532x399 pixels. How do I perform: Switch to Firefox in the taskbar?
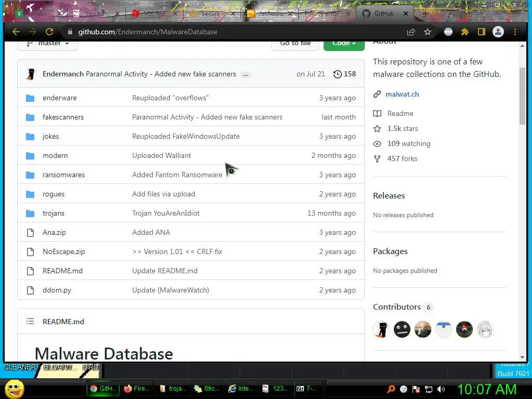(137, 389)
